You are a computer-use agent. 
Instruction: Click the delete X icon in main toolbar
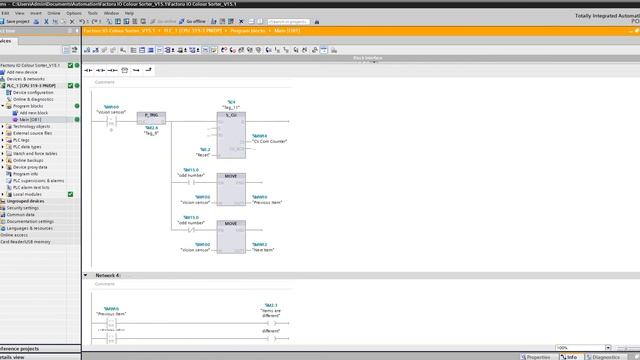pos(72,22)
